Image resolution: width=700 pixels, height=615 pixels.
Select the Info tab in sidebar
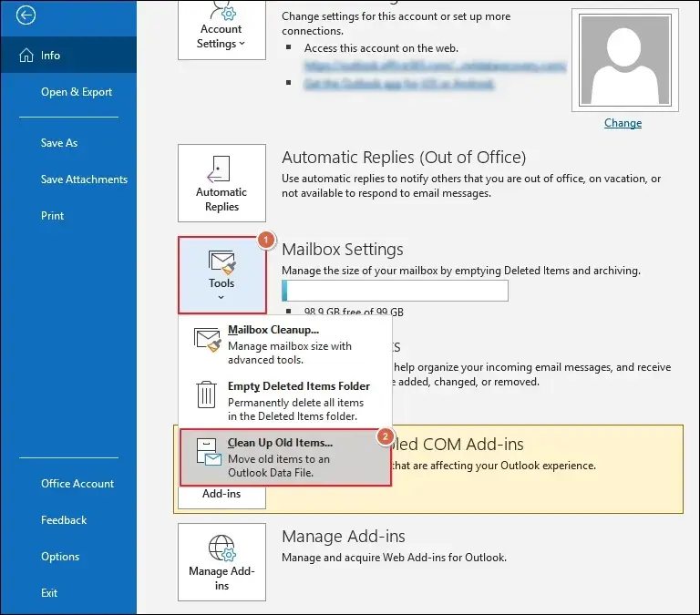pyautogui.click(x=50, y=56)
